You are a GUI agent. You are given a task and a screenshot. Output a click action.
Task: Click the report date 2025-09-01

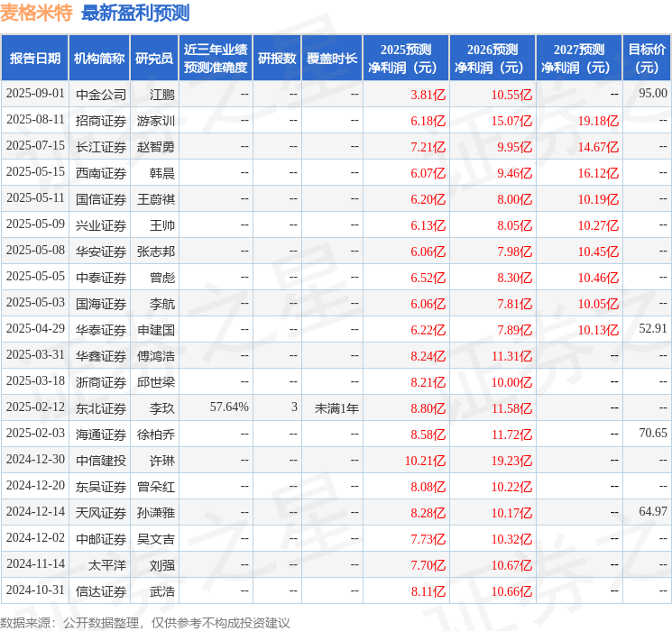[35, 93]
